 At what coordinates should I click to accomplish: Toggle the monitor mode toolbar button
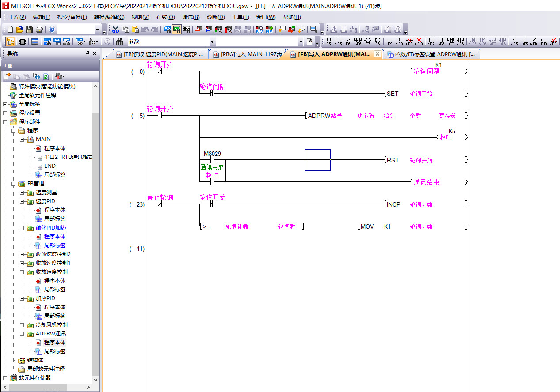pos(177,30)
